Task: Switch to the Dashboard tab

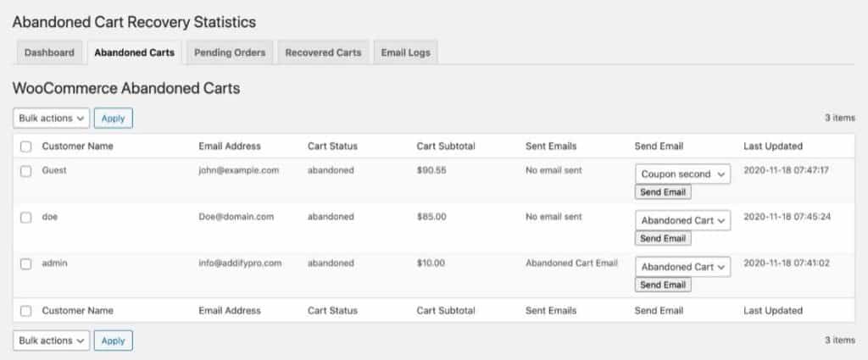Action: click(x=49, y=53)
